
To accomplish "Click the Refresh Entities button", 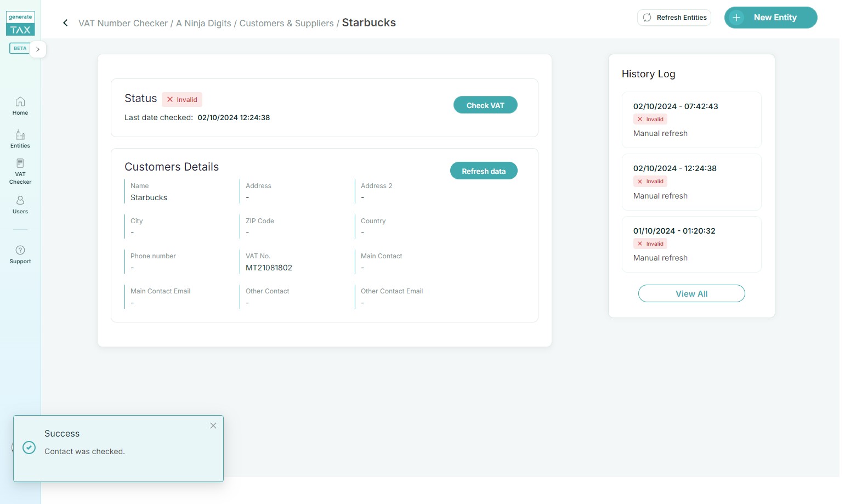I will pos(674,18).
